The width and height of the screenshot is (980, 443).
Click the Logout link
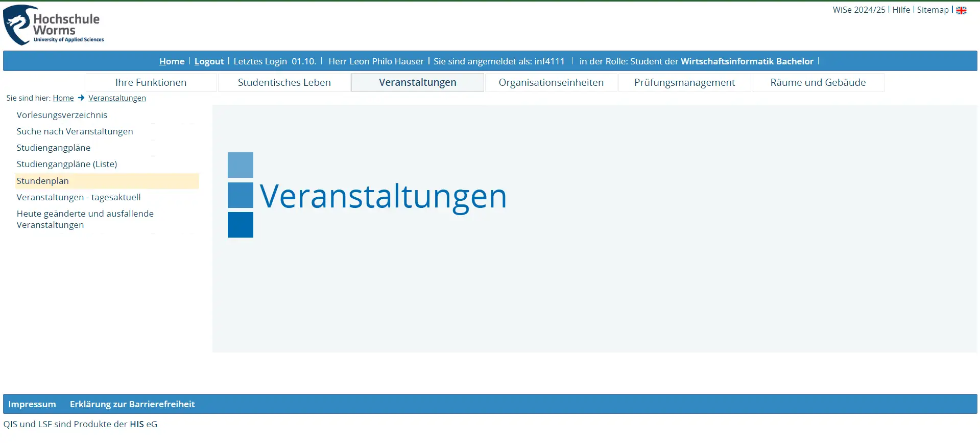[209, 61]
